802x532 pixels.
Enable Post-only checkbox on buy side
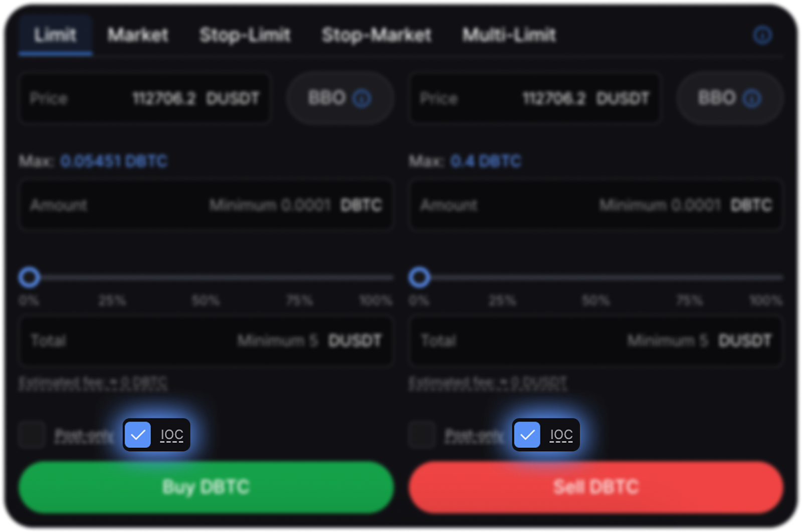[x=32, y=434]
